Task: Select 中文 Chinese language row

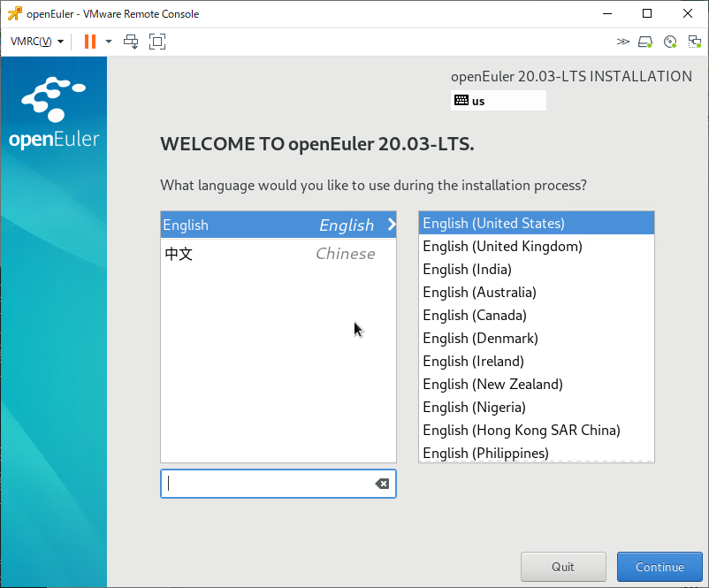Action: pos(278,253)
